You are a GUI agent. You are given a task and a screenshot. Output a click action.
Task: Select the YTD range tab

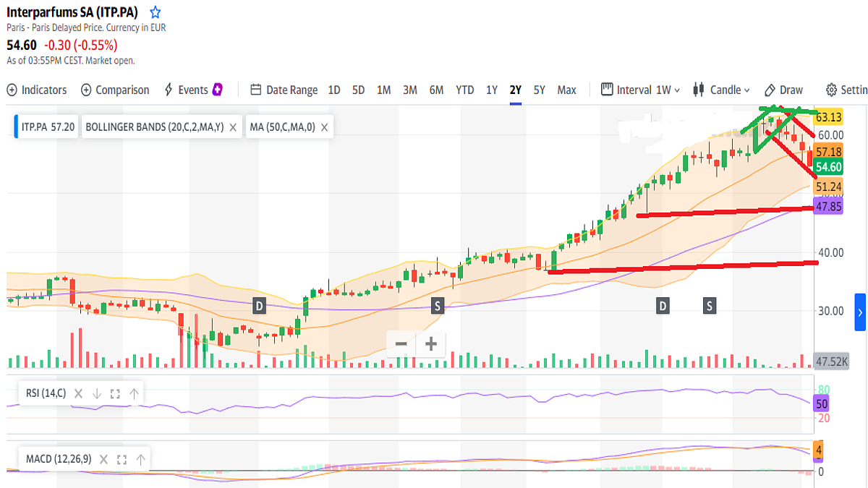point(464,90)
